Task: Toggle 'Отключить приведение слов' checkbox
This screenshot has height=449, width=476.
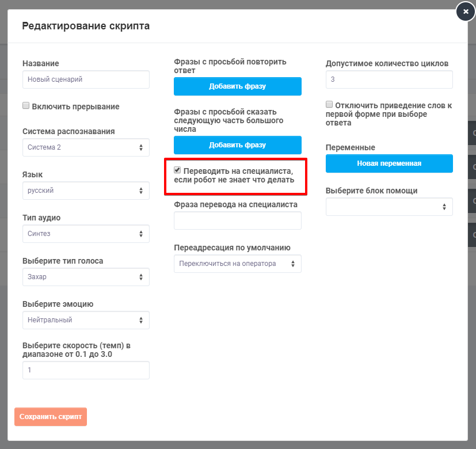Action: coord(329,105)
